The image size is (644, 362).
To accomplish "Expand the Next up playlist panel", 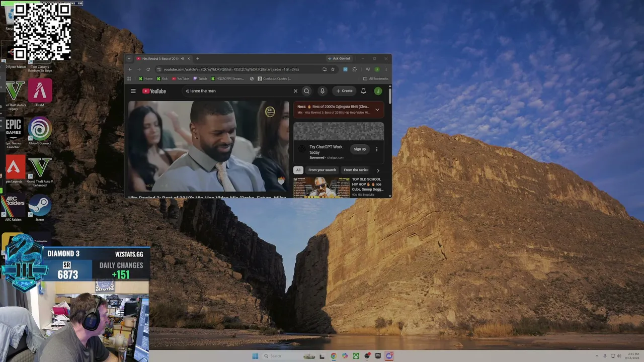I will (377, 110).
